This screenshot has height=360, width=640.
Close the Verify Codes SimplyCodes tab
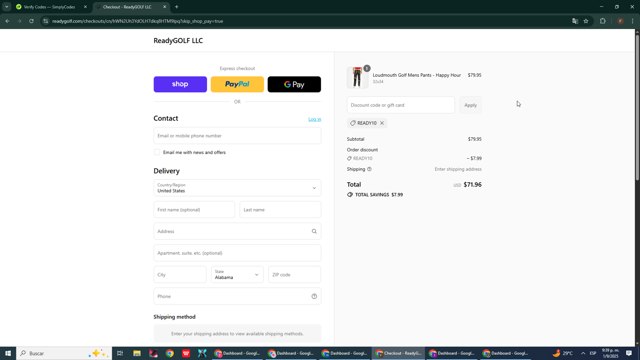point(85,7)
